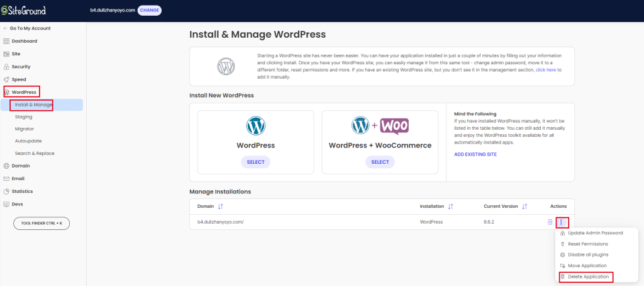Click the trash icon beside Delete Application
Screen dimensions: 644x286
point(563,277)
